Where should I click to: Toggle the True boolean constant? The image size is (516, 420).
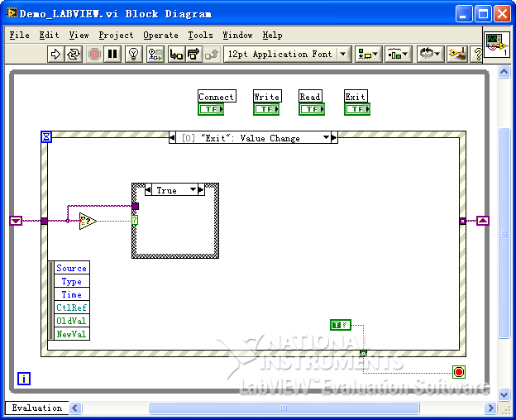341,325
